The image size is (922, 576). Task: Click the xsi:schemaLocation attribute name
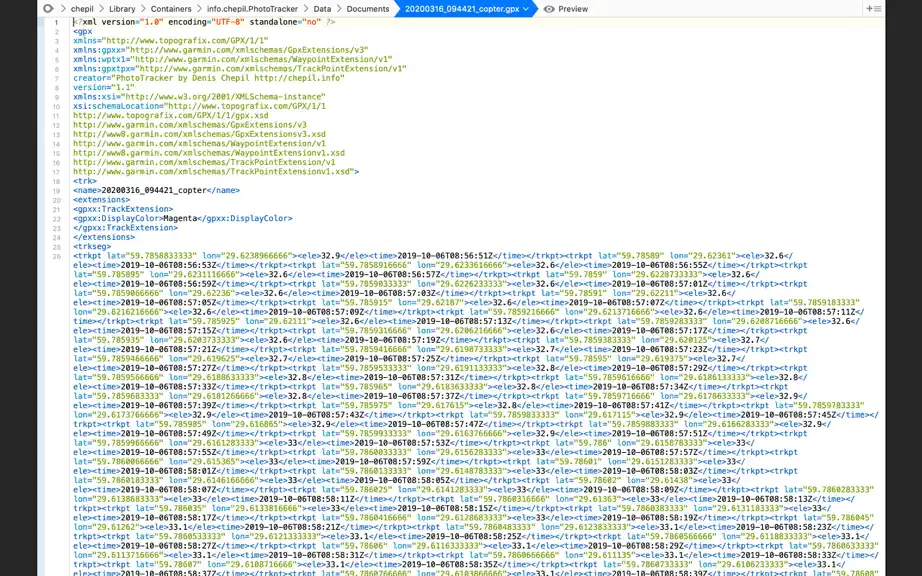(x=116, y=106)
